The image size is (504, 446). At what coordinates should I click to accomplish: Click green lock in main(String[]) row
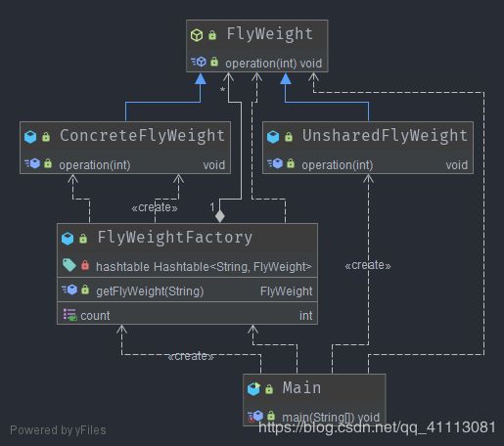(x=271, y=416)
